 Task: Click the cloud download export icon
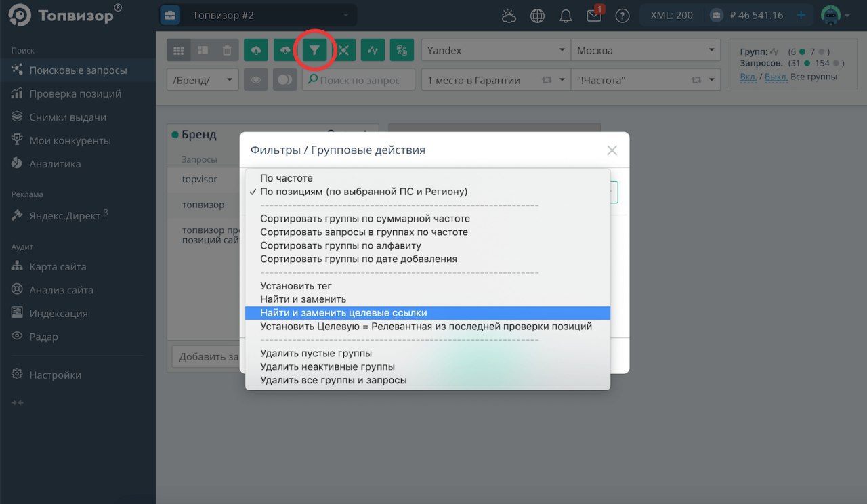[x=285, y=50]
